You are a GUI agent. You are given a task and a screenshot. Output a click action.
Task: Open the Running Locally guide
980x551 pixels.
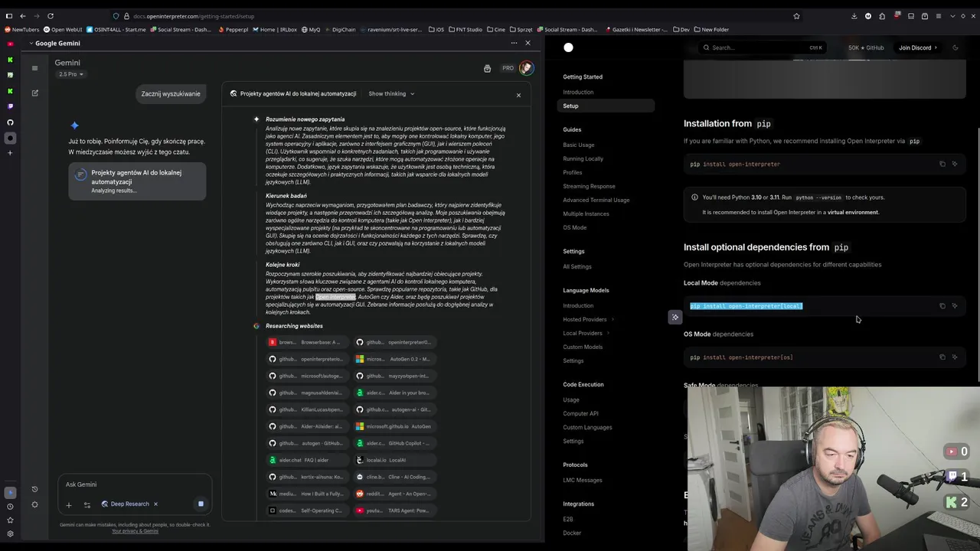(583, 158)
